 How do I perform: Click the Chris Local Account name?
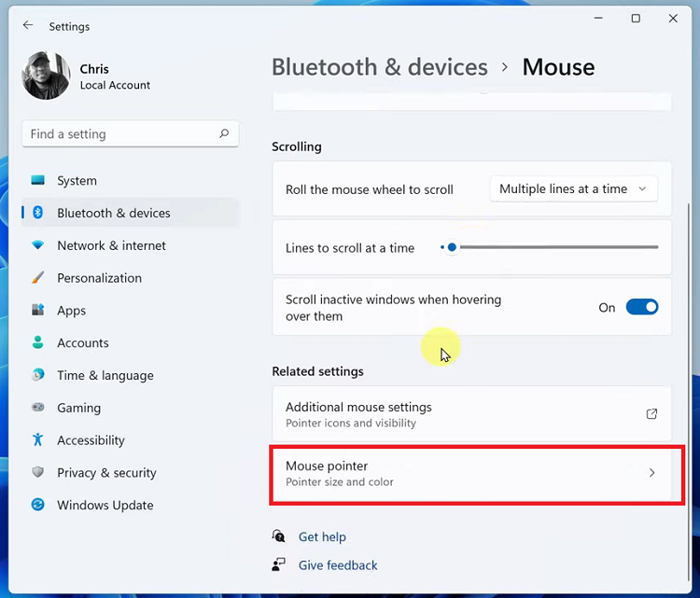[x=115, y=76]
